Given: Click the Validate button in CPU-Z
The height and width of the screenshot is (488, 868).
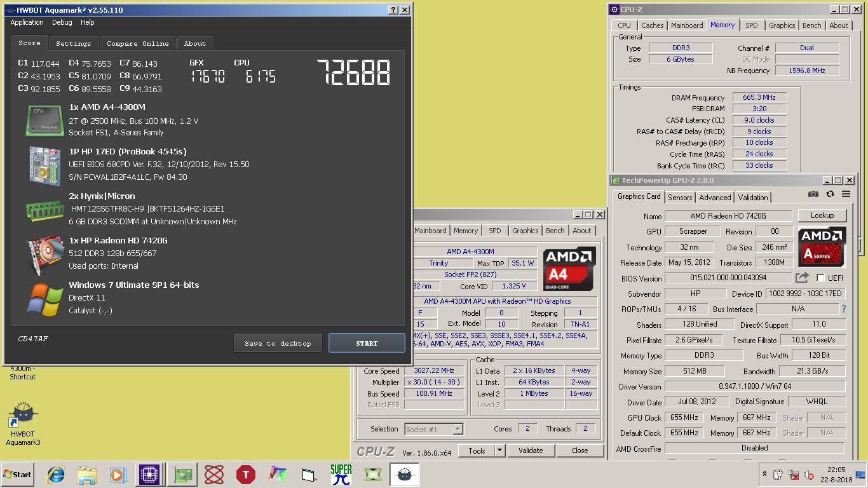Looking at the screenshot, I should pos(531,451).
